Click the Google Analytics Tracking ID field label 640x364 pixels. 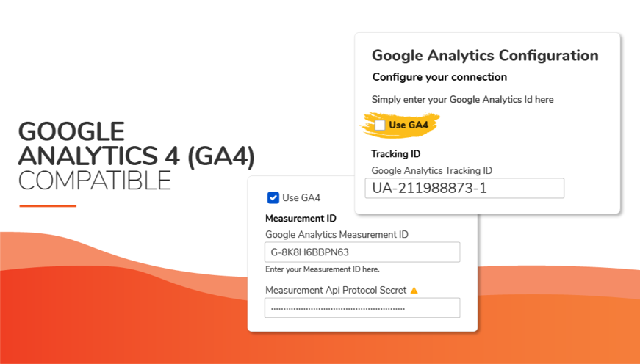(x=431, y=170)
